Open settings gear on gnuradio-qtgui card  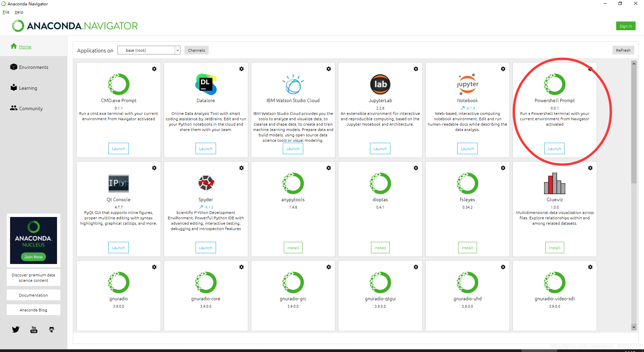(416, 267)
